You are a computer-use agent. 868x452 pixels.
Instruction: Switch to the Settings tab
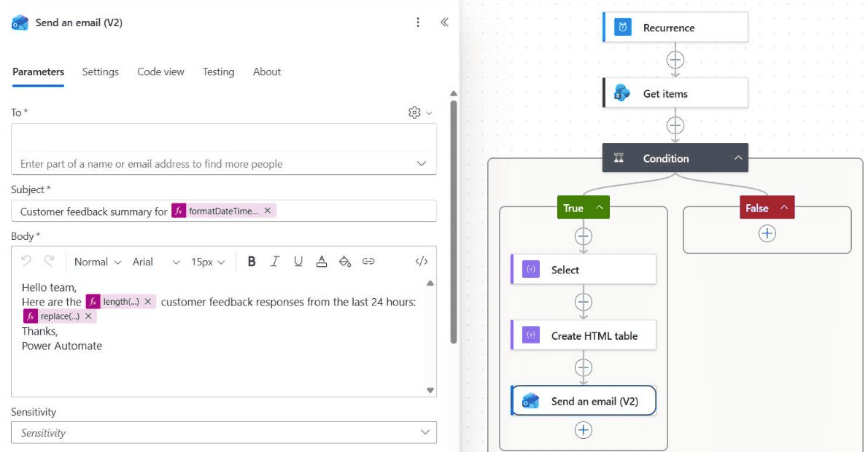coord(100,72)
